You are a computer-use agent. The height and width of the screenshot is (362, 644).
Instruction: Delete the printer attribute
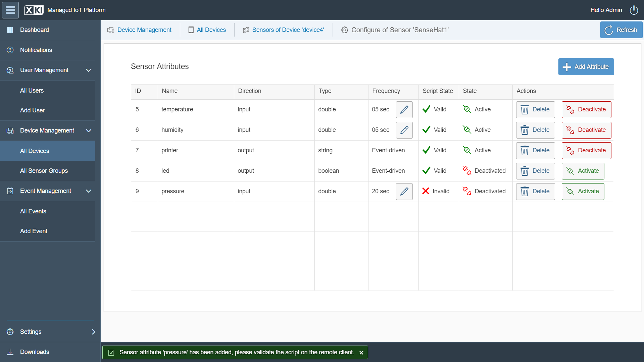tap(535, 150)
